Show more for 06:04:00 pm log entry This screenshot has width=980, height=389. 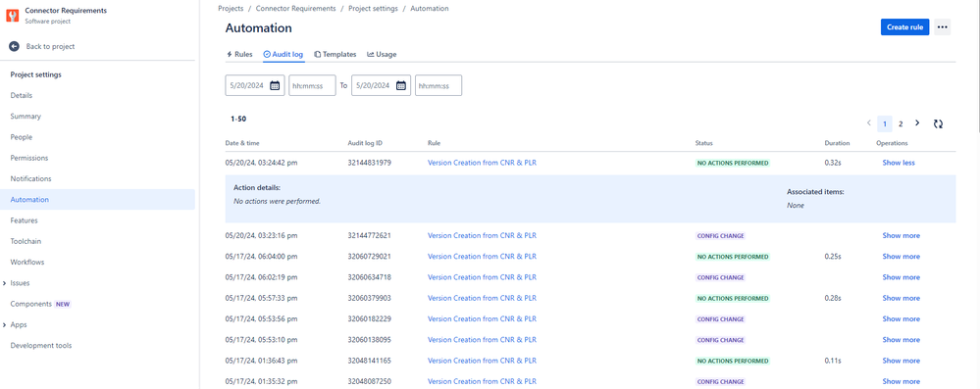[x=901, y=257]
